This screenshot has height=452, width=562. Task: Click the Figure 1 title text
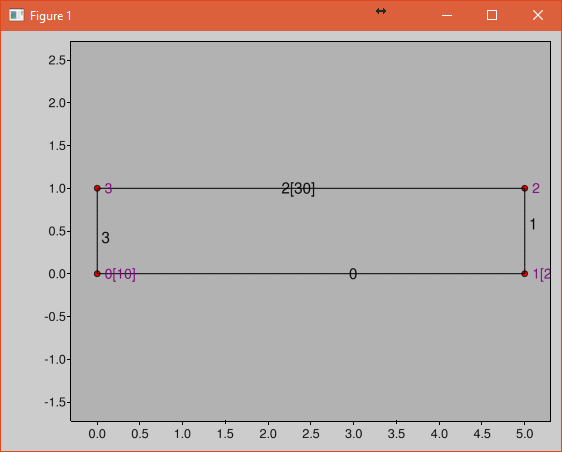(51, 16)
